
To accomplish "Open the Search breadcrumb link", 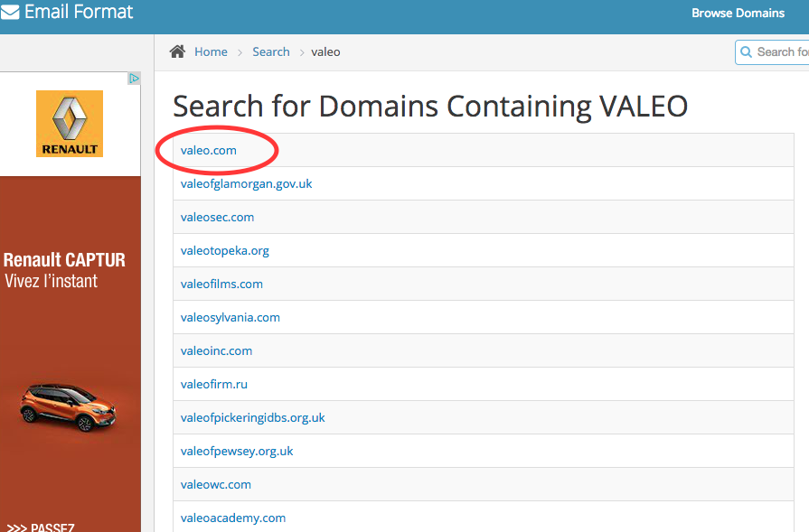I will pyautogui.click(x=271, y=51).
